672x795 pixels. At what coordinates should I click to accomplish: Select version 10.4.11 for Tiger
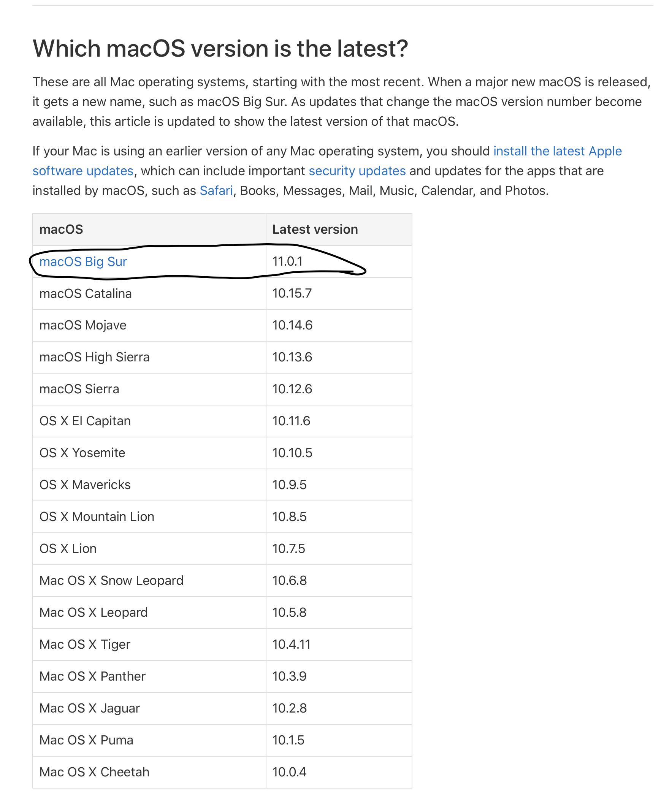click(x=291, y=644)
